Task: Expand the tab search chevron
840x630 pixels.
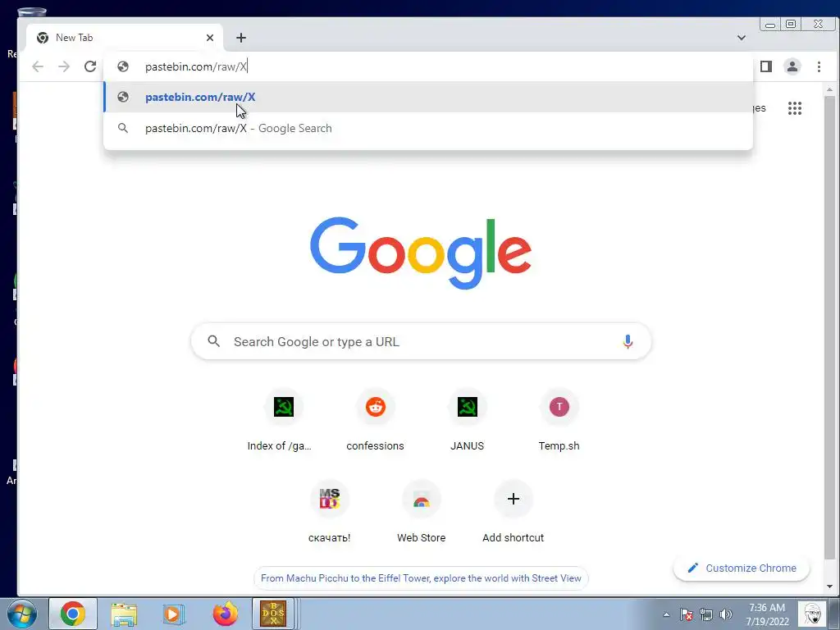Action: pyautogui.click(x=742, y=38)
